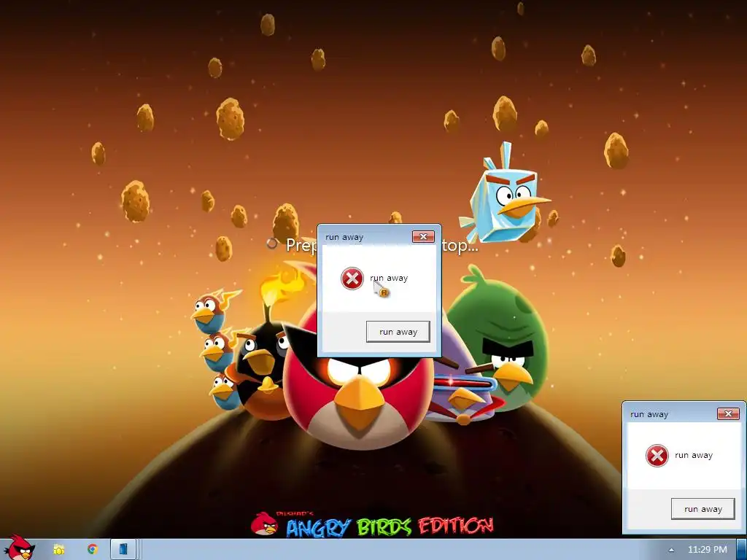
Task: Open the folder icon on taskbar
Action: coord(58,550)
